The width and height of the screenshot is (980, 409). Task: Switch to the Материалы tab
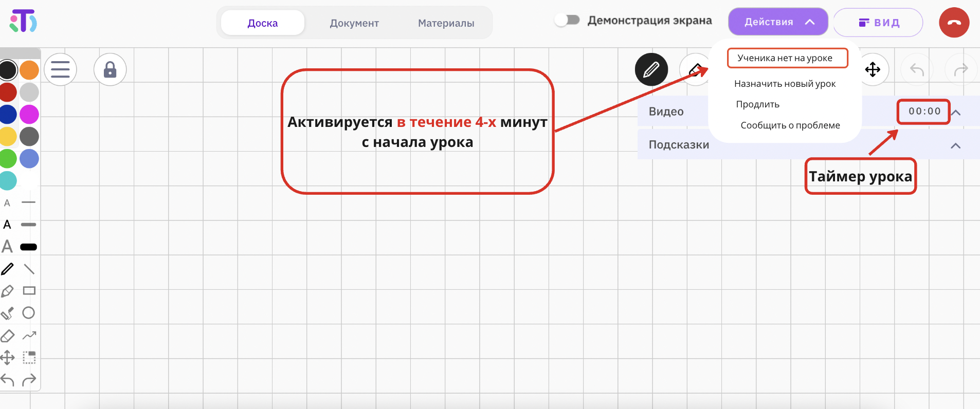pyautogui.click(x=446, y=23)
